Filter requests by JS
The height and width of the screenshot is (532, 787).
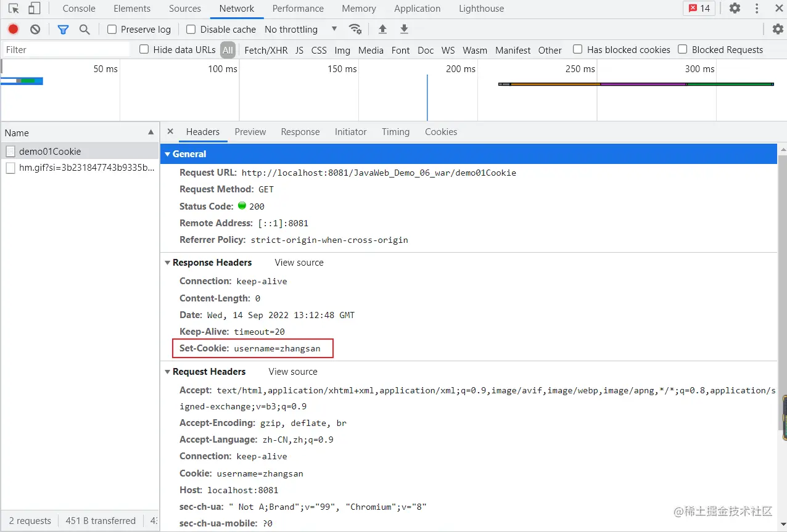pyautogui.click(x=299, y=50)
